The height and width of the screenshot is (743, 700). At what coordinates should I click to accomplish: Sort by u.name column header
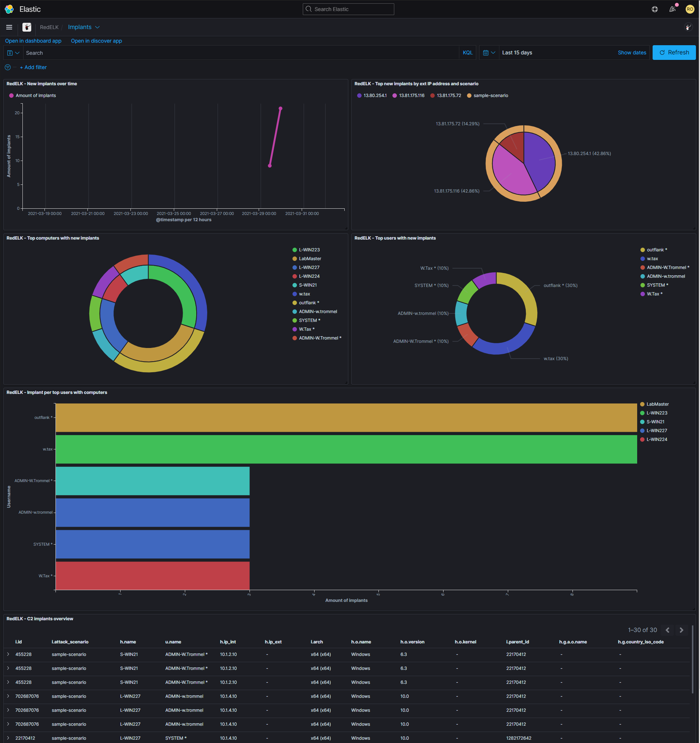[173, 642]
